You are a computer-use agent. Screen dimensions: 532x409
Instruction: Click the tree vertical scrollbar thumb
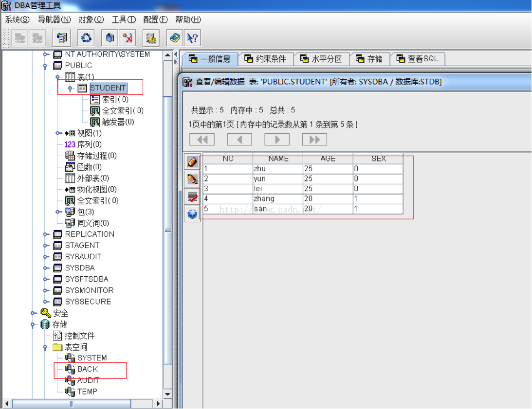pos(167,230)
